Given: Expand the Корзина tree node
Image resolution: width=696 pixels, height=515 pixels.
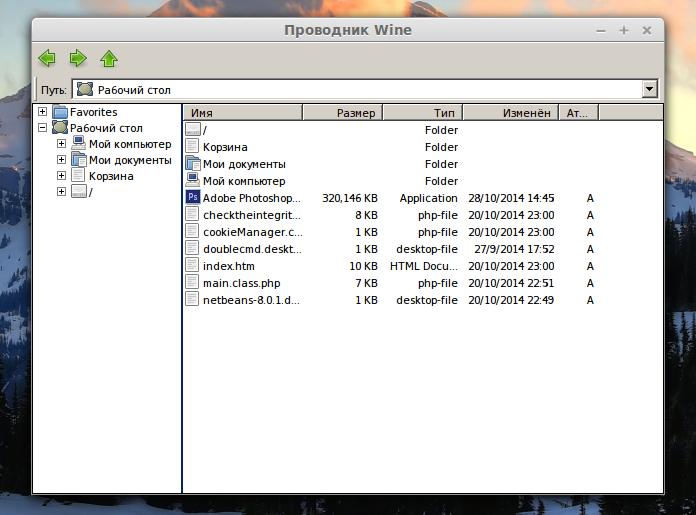Looking at the screenshot, I should (61, 176).
